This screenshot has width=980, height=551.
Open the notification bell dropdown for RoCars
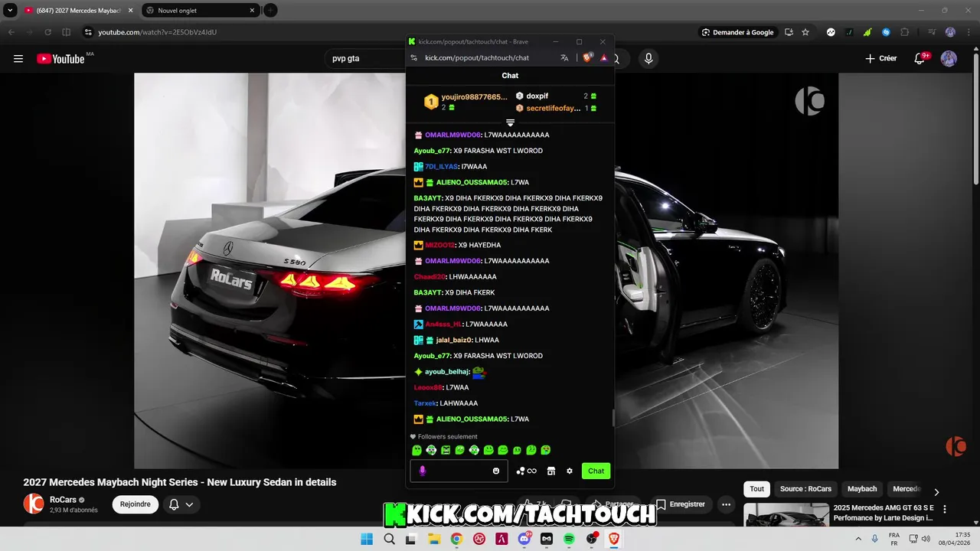(x=181, y=504)
